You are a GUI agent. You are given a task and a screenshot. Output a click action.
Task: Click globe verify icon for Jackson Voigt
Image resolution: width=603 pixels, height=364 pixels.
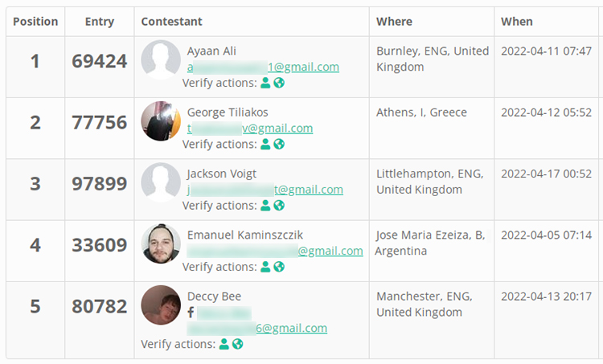(279, 205)
